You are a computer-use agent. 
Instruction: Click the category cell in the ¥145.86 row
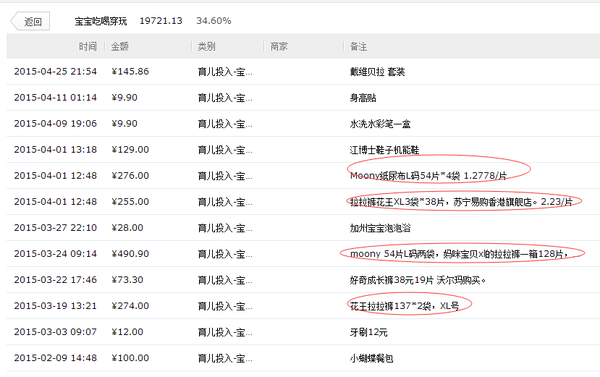[225, 72]
